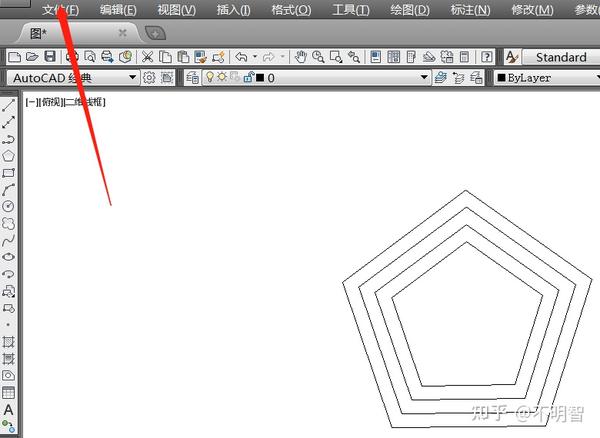Open Sheet Set Manager
This screenshot has width=600, height=438.
pos(429,57)
